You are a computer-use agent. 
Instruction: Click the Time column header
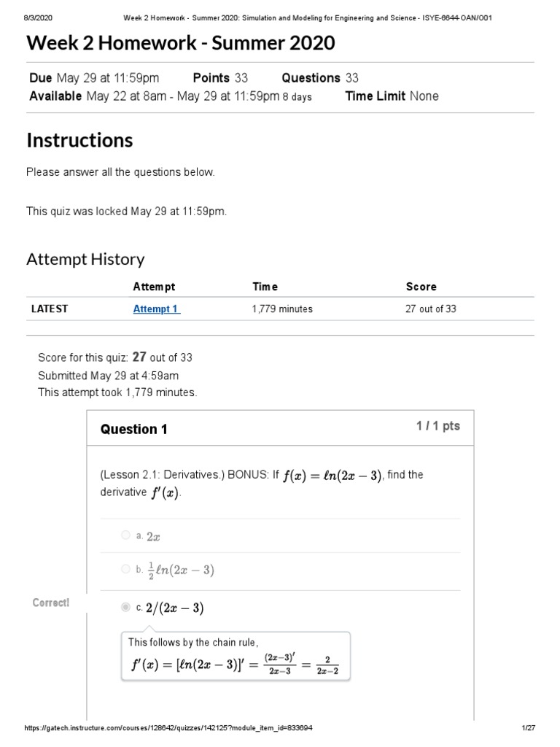(x=265, y=287)
